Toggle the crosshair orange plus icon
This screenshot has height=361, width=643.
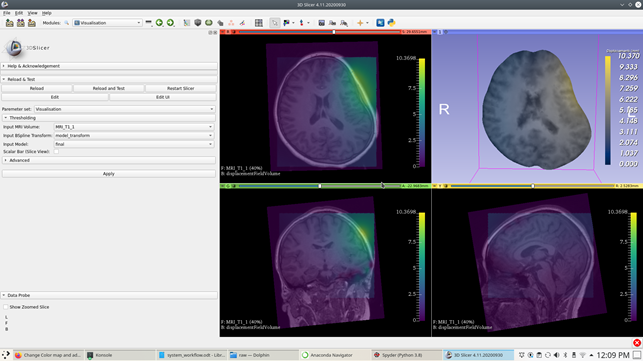(x=360, y=23)
